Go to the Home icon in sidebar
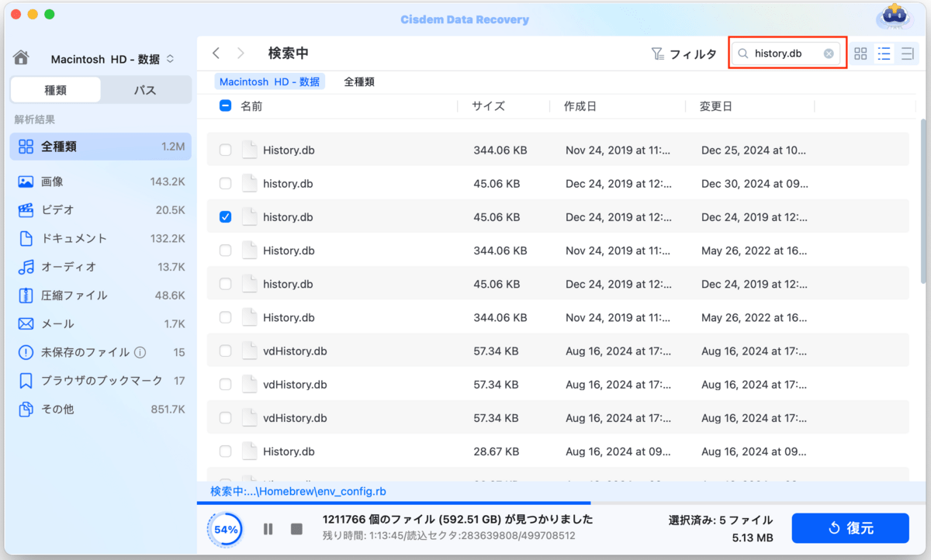Screen dimensions: 931x560 [x=21, y=58]
